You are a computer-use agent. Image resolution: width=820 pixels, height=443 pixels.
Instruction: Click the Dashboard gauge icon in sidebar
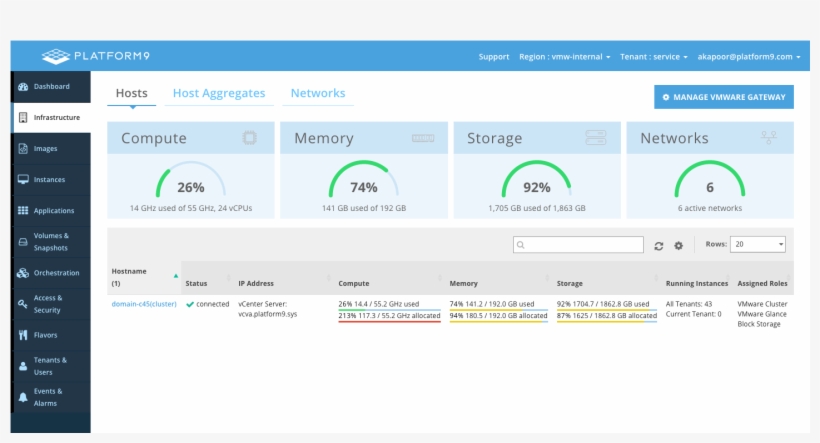pos(23,87)
